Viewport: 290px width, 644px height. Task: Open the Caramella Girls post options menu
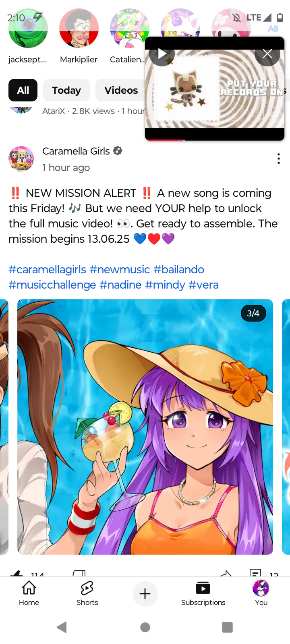[279, 159]
